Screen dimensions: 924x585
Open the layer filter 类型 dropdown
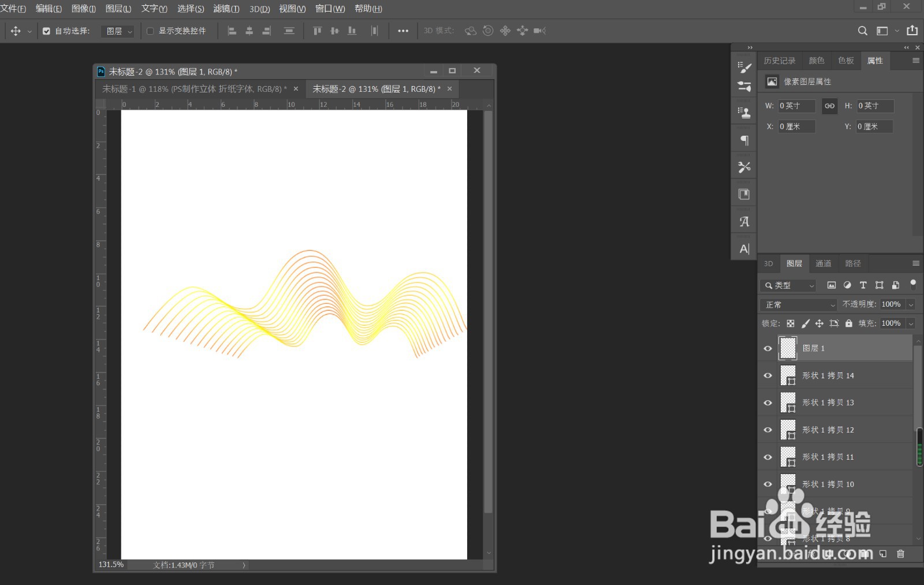(x=788, y=285)
